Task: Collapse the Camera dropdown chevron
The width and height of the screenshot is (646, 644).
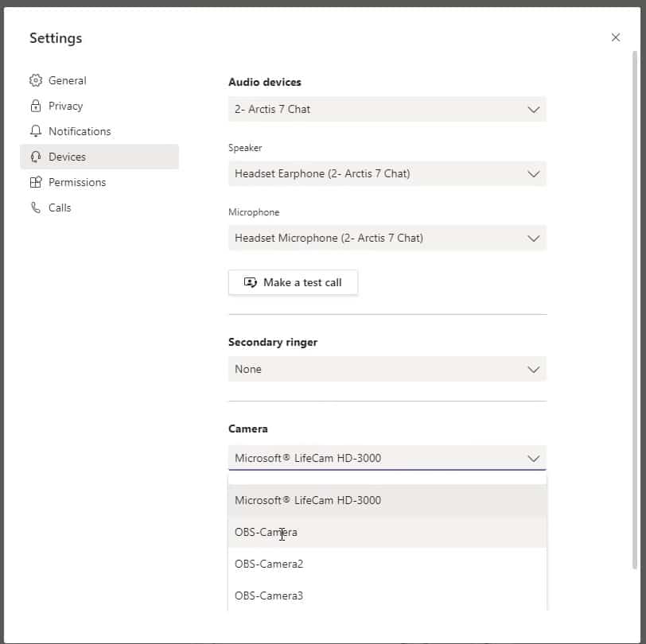Action: [534, 458]
